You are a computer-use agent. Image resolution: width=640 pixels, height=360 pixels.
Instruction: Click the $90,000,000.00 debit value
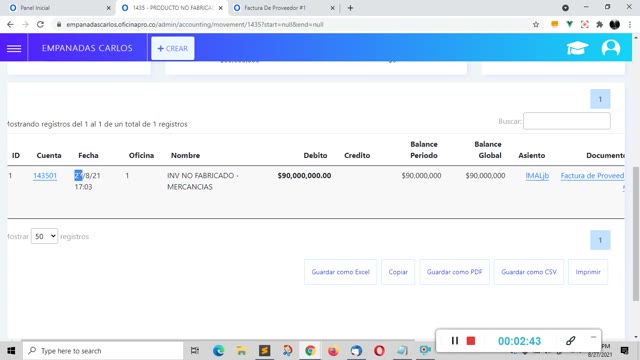click(x=304, y=176)
